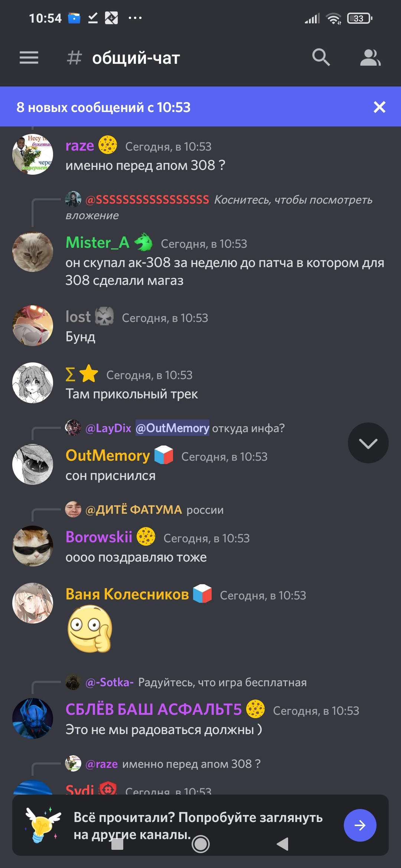Screen dimensions: 401x868
Task: Open the общий-чат channel title
Action: 136,58
